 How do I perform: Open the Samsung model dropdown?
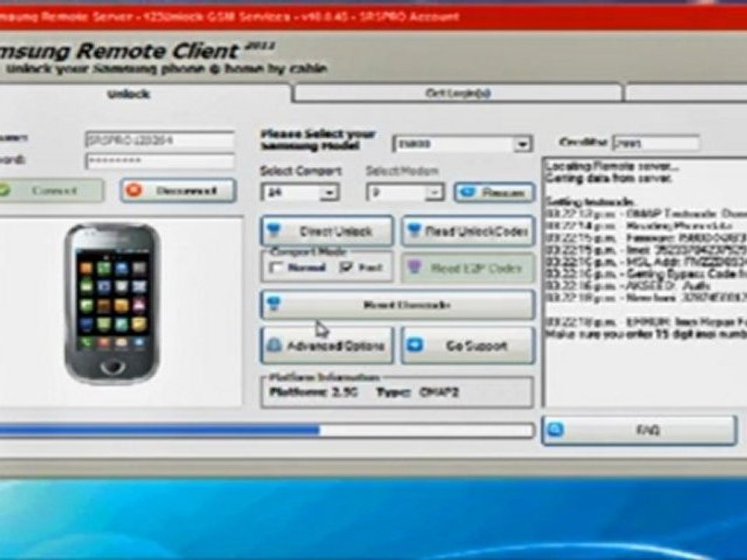523,144
